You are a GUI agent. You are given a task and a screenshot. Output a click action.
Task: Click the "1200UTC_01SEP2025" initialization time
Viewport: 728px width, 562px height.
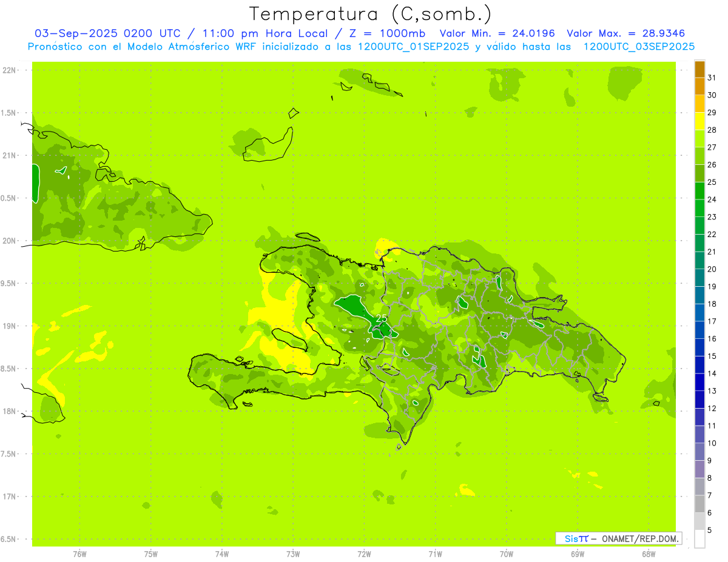pyautogui.click(x=414, y=47)
